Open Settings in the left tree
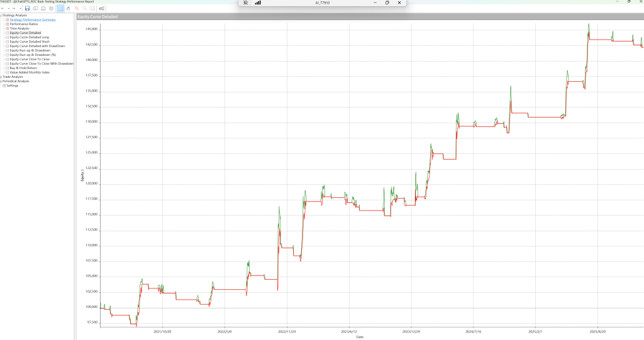The image size is (644, 340). [12, 85]
